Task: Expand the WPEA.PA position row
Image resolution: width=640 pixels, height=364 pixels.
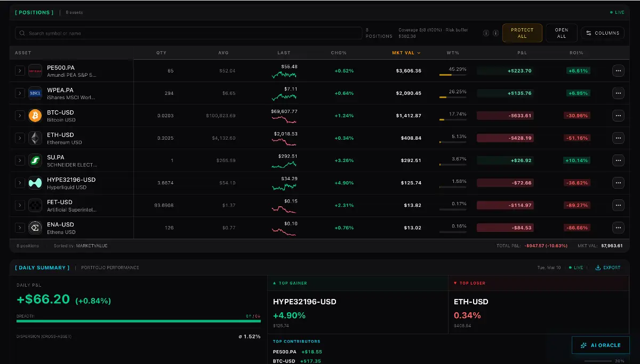Action: pyautogui.click(x=20, y=93)
